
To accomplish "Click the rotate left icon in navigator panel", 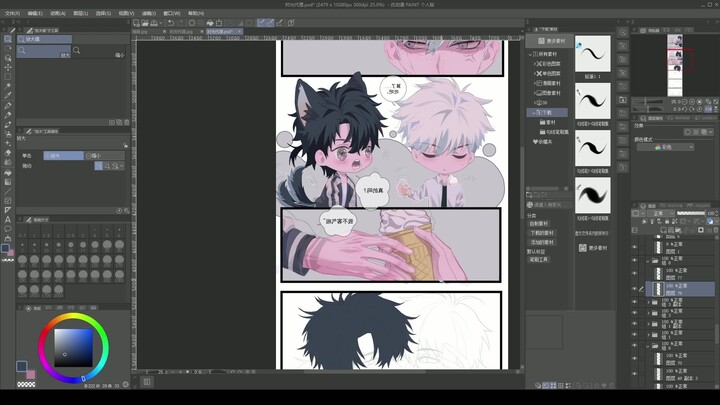I will coord(685,109).
